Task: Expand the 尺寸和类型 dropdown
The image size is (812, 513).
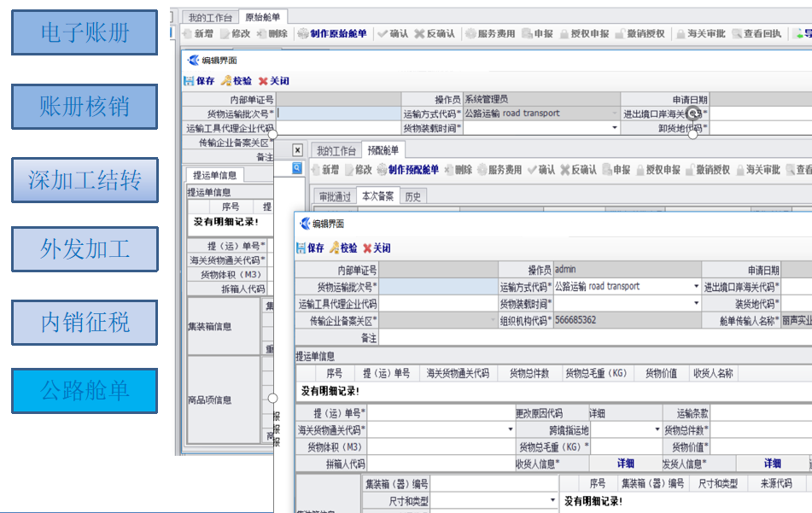Action: click(552, 500)
